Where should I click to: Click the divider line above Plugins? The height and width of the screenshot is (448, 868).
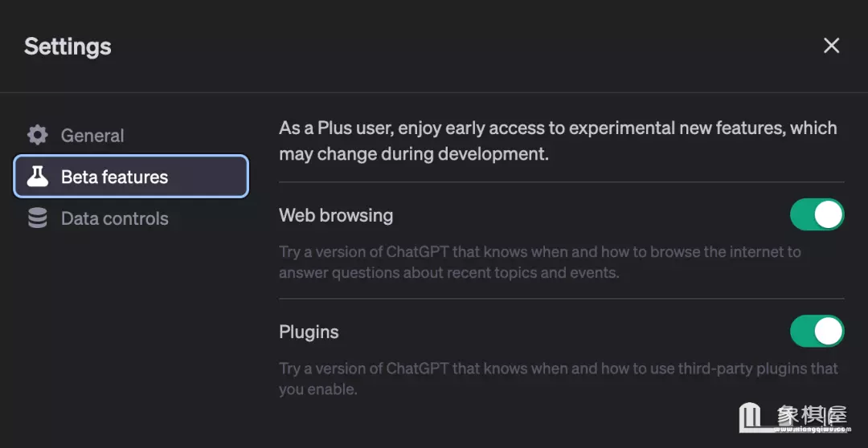(561, 299)
